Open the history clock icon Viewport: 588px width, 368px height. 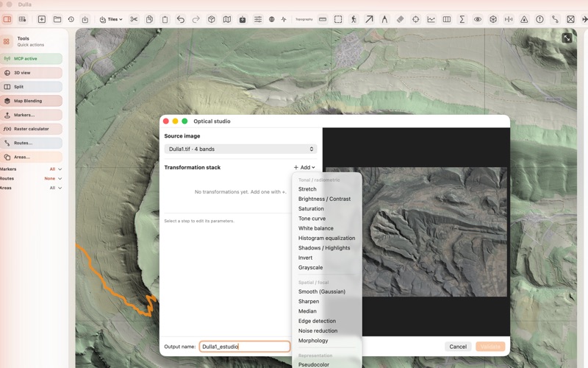click(71, 19)
